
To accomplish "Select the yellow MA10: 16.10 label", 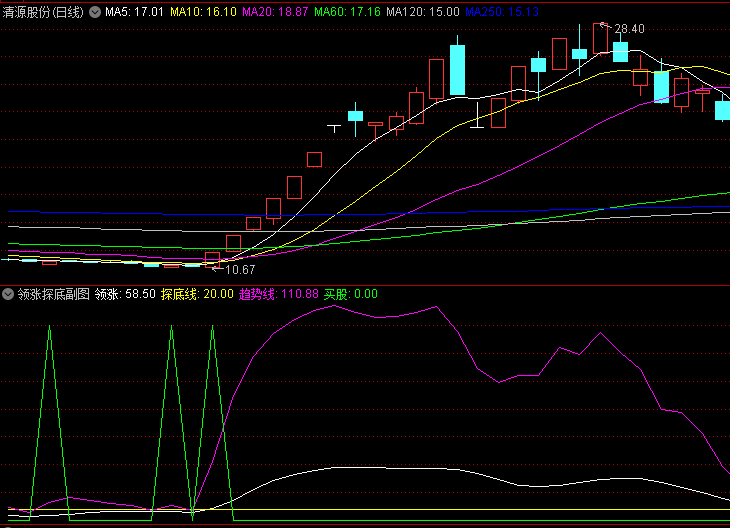I will (x=203, y=12).
